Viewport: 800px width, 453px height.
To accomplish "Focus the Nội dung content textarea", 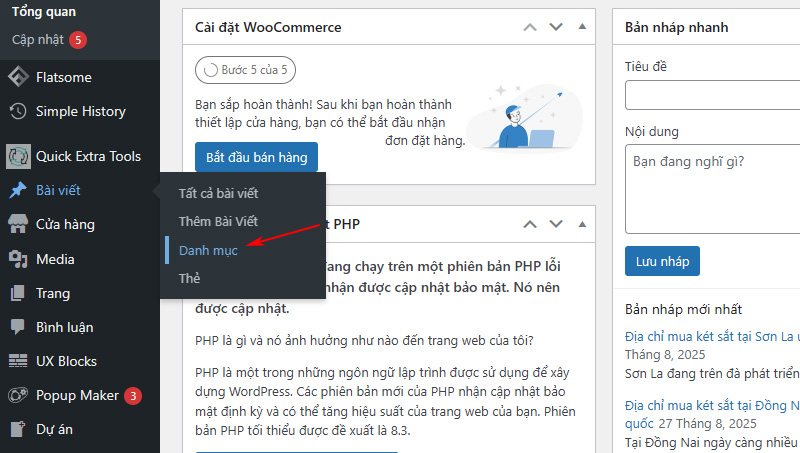I will pyautogui.click(x=713, y=189).
